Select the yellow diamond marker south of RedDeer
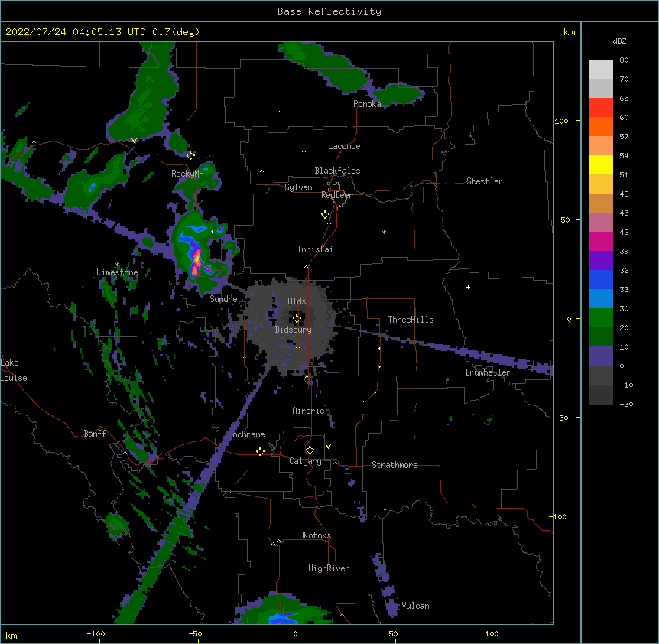Screen dimensions: 659x644 pyautogui.click(x=326, y=215)
